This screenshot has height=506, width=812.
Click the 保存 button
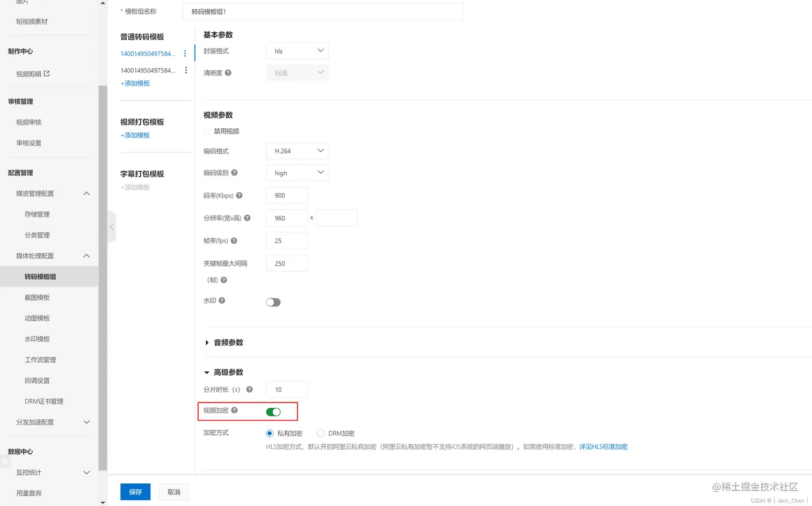pyautogui.click(x=135, y=492)
